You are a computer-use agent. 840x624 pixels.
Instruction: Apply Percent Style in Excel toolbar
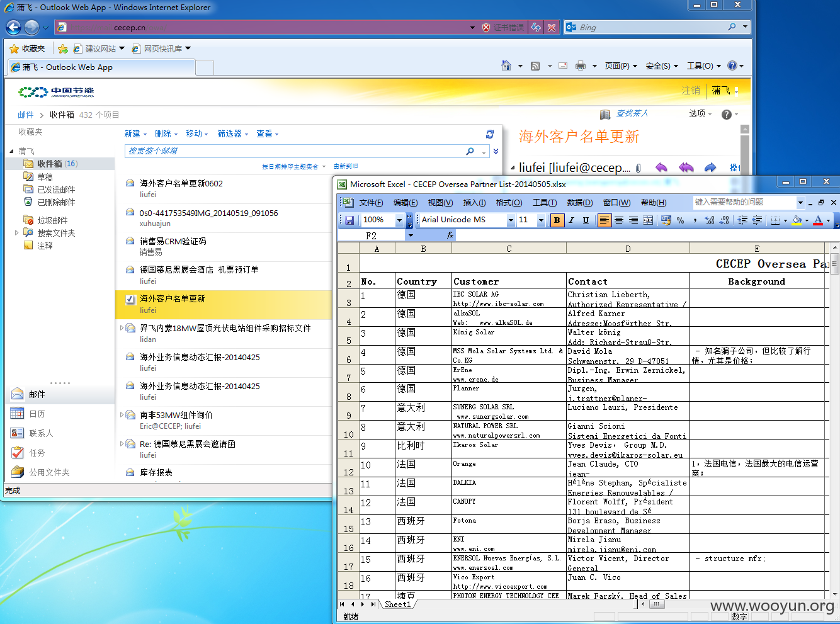coord(681,220)
